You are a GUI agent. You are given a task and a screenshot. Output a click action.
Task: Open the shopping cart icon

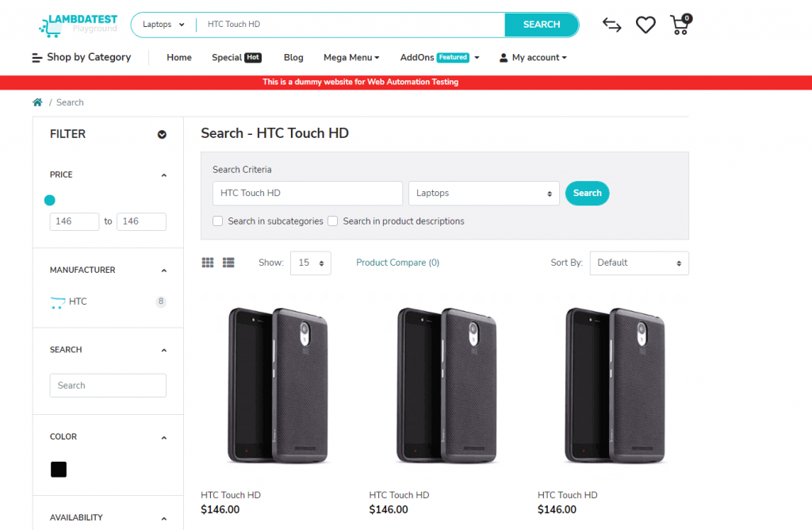[x=680, y=25]
